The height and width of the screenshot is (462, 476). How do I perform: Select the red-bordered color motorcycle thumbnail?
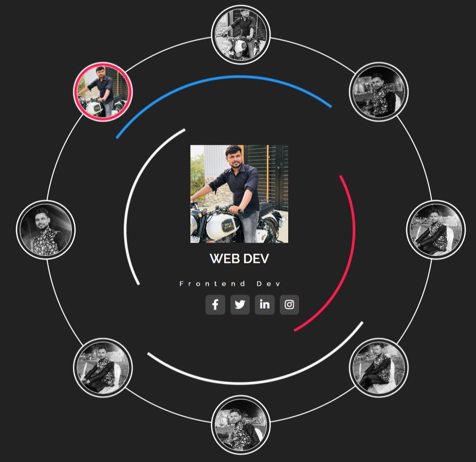[103, 92]
